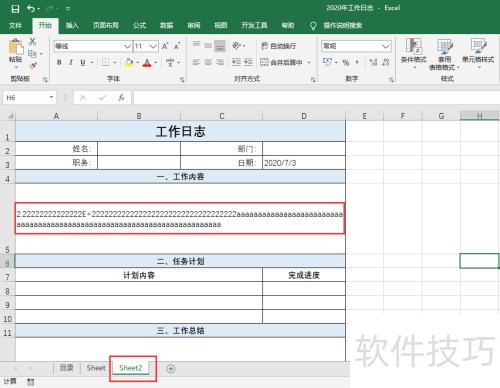
Task: Click Accounting Number Format icon
Action: pyautogui.click(x=328, y=62)
